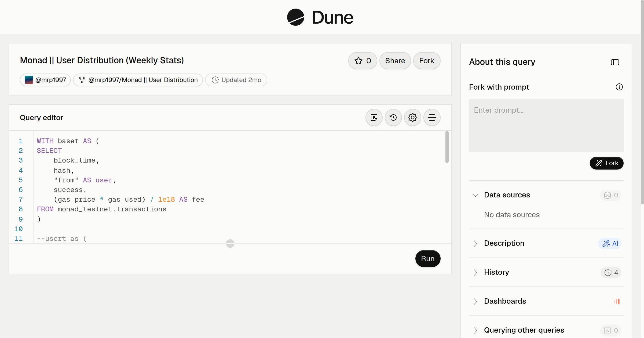Expand the Querying other queries section

(475, 330)
